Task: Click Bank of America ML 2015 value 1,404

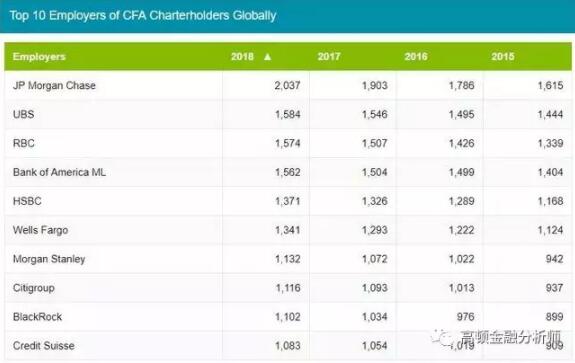Action: 550,172
